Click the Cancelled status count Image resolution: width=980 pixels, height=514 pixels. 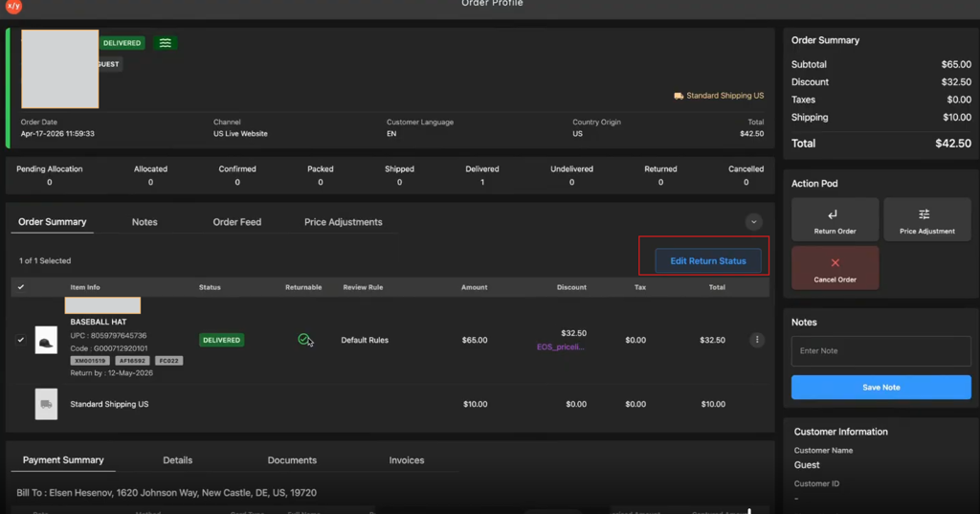746,183
